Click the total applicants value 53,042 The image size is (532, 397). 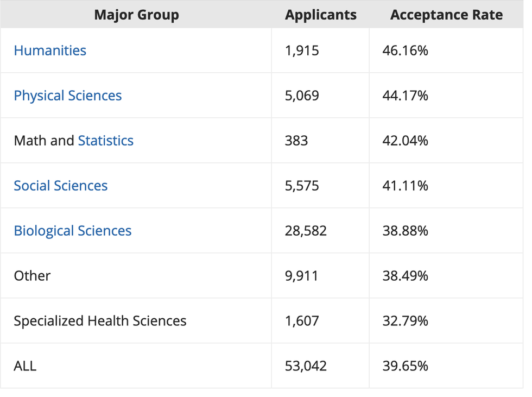306,366
